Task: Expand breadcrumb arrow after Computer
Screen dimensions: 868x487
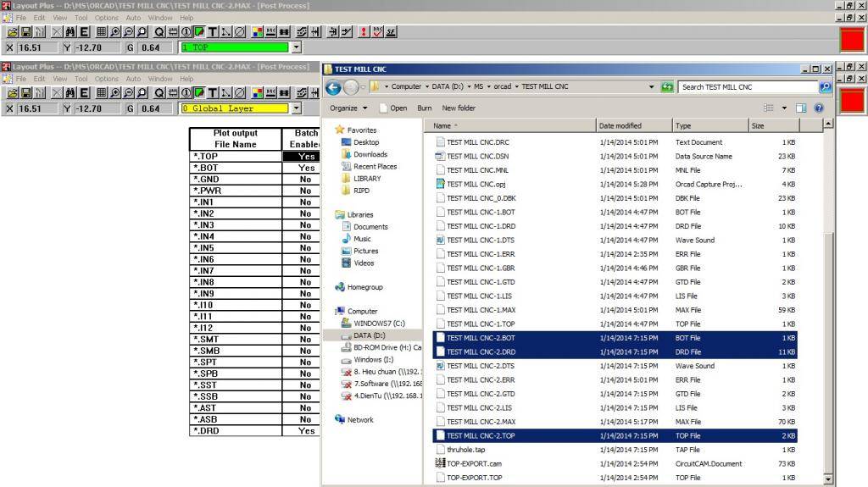Action: pos(427,86)
